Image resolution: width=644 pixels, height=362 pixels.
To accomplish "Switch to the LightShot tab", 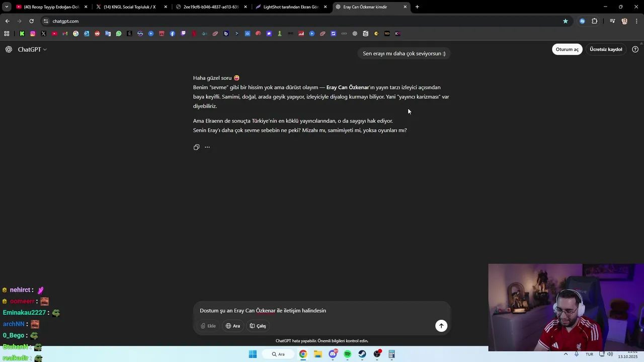I will [291, 7].
